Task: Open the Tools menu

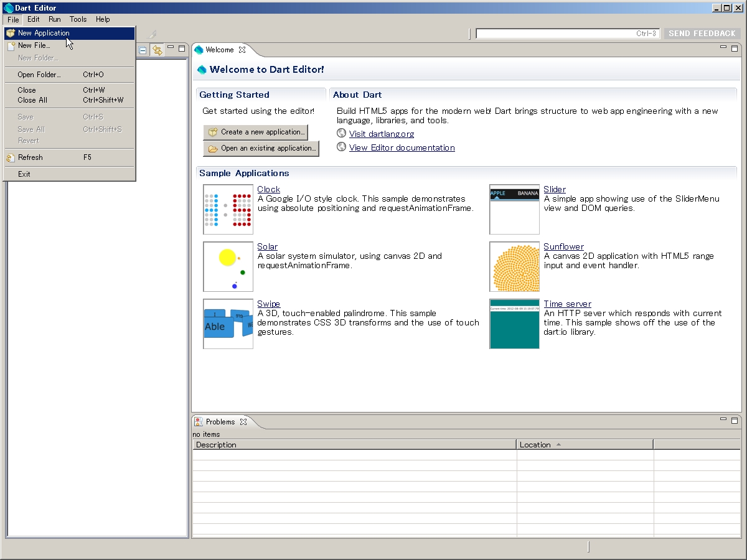Action: coord(78,19)
